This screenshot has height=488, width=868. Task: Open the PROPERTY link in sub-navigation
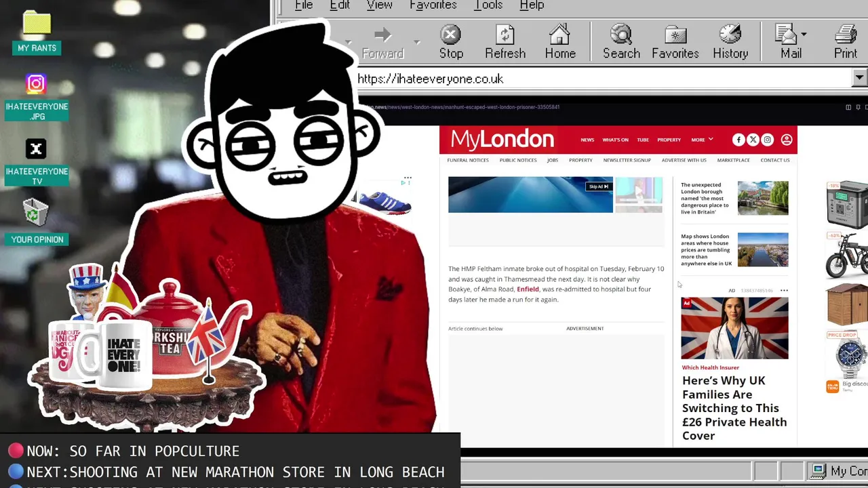point(580,160)
